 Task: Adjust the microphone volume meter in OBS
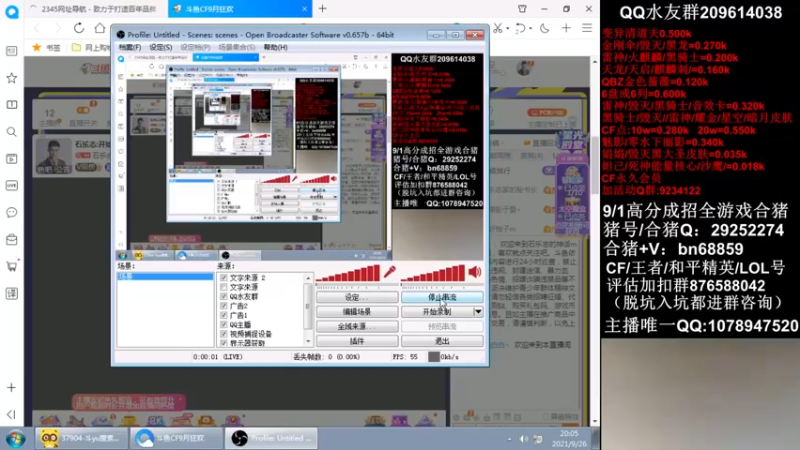tap(348, 273)
